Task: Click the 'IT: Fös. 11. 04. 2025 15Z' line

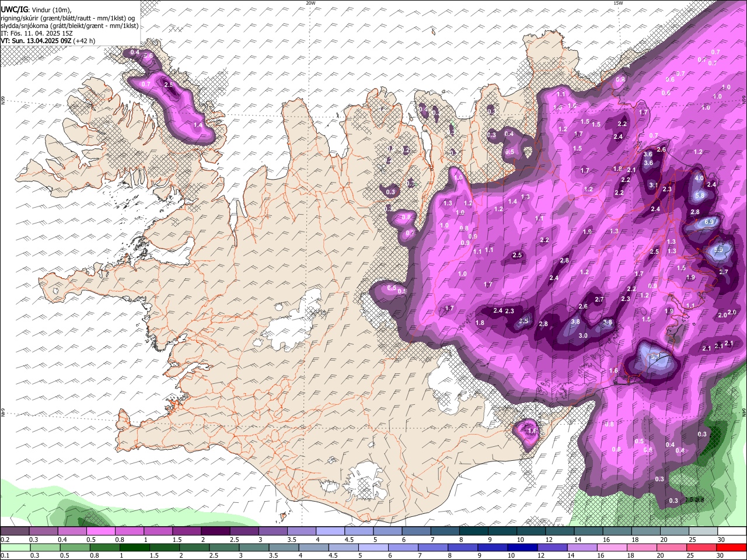Action: [x=37, y=33]
